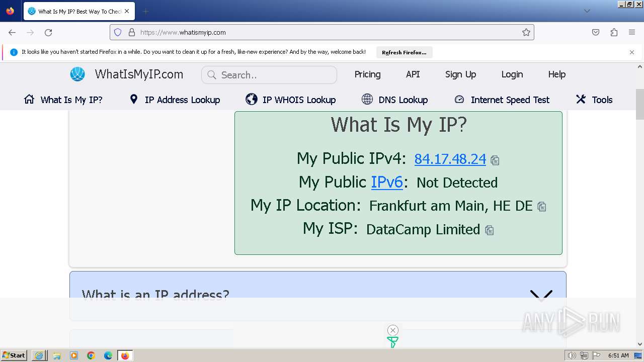Image resolution: width=644 pixels, height=362 pixels.
Task: Open the 84.17.48.24 IP link
Action: pos(450,159)
